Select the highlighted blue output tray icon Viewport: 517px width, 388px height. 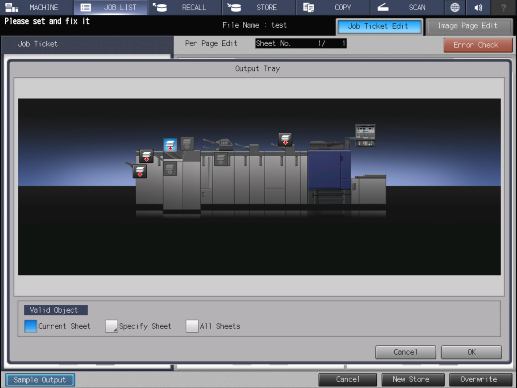(170, 145)
